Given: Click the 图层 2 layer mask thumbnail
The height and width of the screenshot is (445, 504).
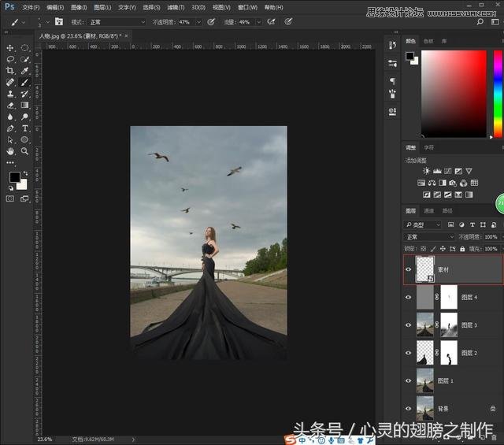Looking at the screenshot, I should [x=450, y=352].
